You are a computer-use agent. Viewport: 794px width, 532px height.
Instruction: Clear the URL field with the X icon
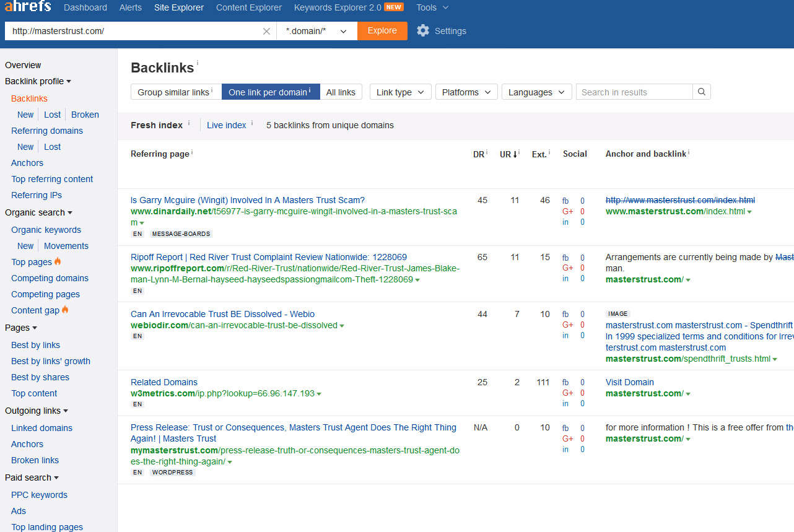point(266,31)
